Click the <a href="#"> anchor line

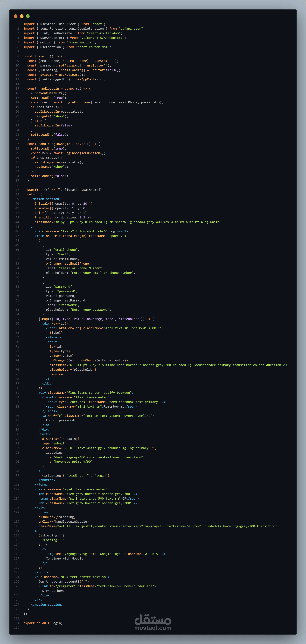[x=98, y=416]
